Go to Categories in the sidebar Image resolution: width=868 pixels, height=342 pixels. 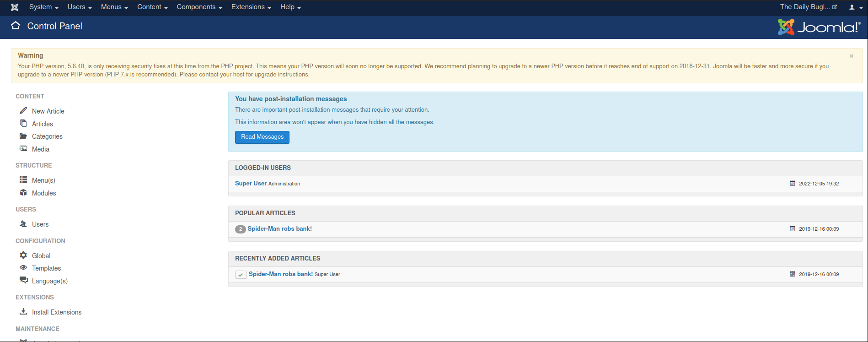47,136
